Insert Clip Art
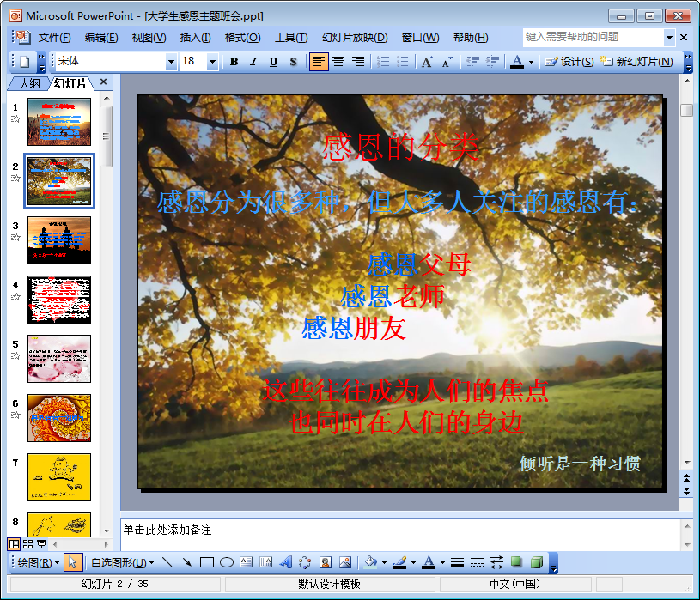This screenshot has width=700, height=600. click(x=326, y=562)
